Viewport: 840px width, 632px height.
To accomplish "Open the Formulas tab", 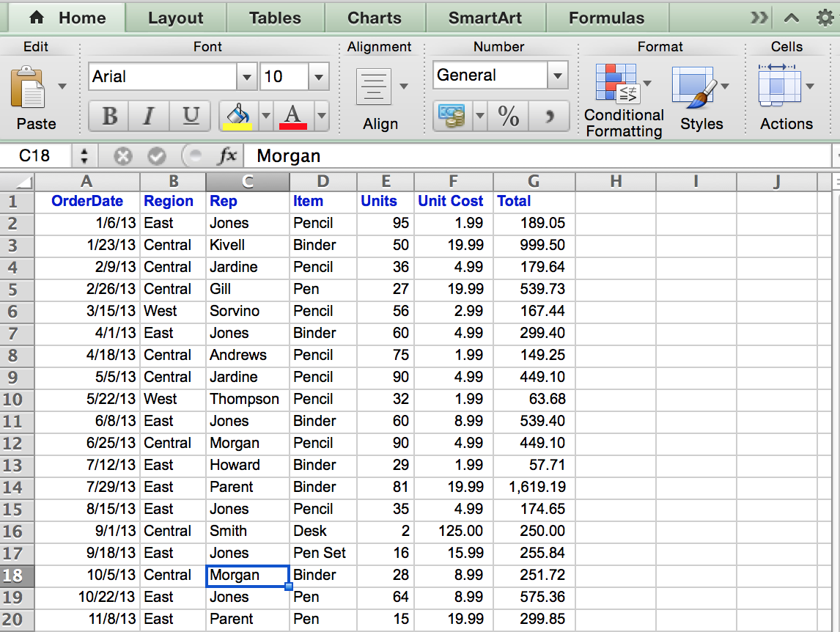I will pyautogui.click(x=606, y=18).
